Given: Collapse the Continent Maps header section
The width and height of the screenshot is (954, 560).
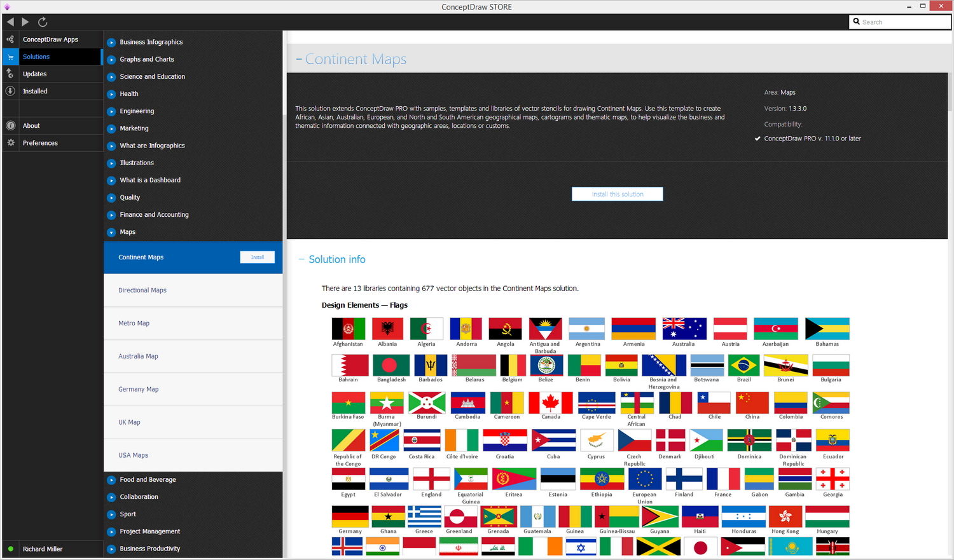Looking at the screenshot, I should (299, 59).
